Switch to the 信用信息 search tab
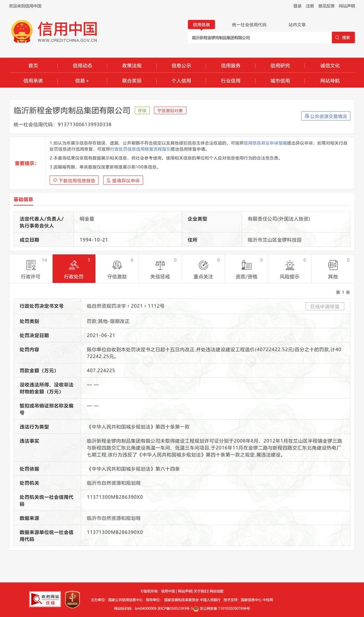364x617 pixels. (x=202, y=25)
